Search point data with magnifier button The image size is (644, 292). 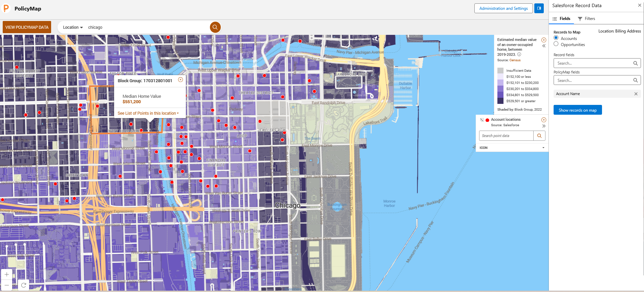coord(539,136)
